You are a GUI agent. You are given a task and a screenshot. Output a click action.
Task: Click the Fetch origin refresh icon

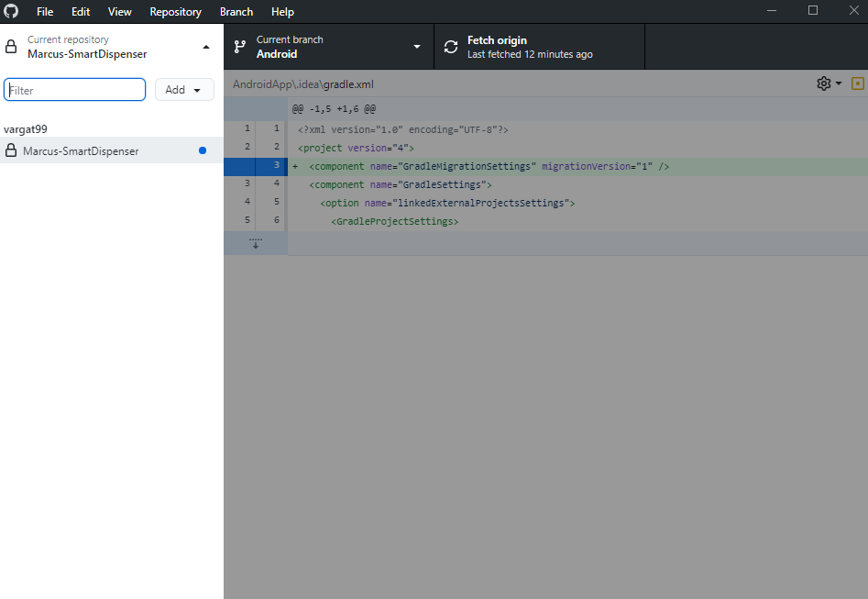pos(450,45)
